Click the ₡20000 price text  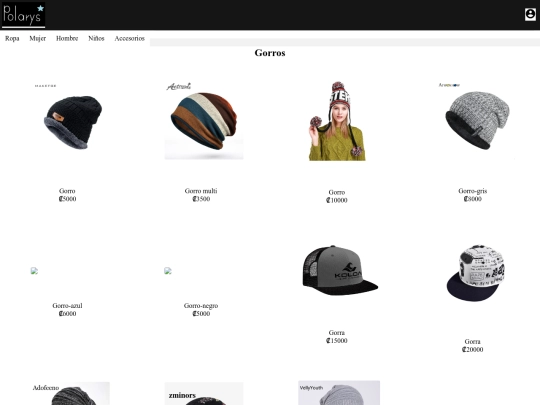[x=472, y=350]
